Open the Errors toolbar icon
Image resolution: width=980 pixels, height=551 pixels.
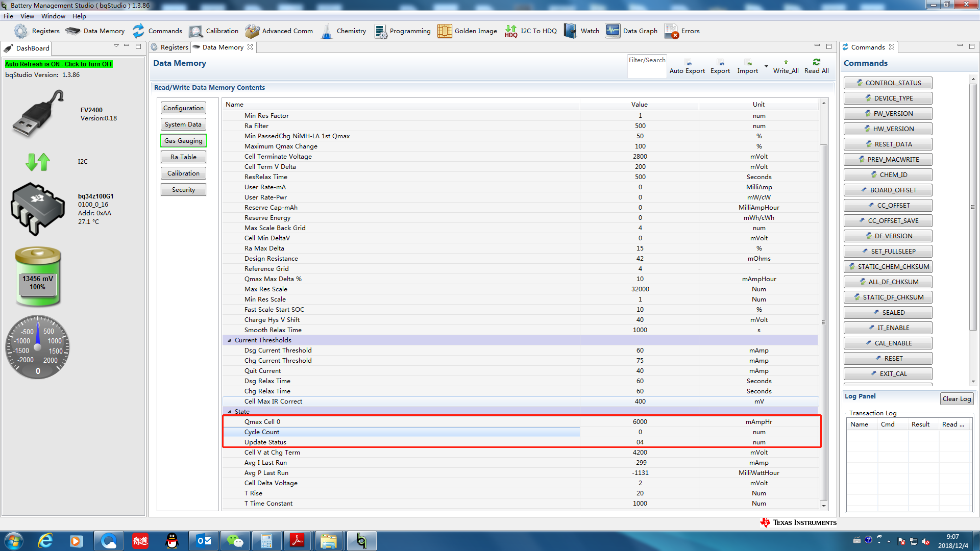pos(671,31)
